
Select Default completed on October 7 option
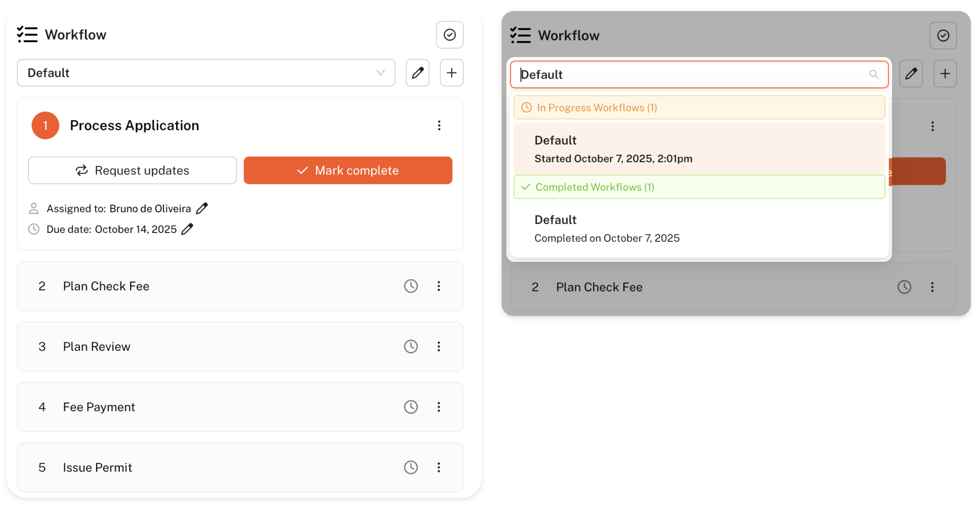point(699,229)
